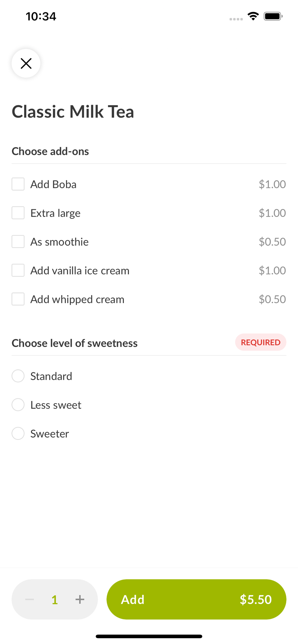298x644 pixels.
Task: Tap the home indicator bar
Action: 149,636
